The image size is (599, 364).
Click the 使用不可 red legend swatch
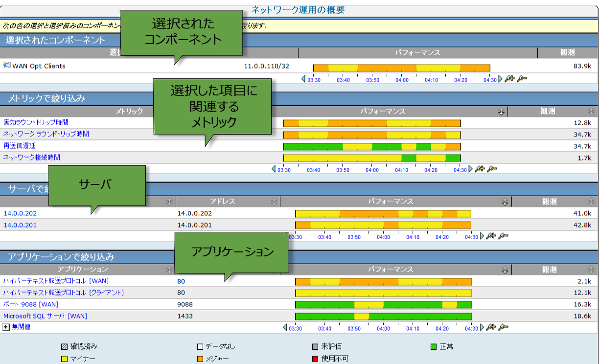[x=315, y=359]
